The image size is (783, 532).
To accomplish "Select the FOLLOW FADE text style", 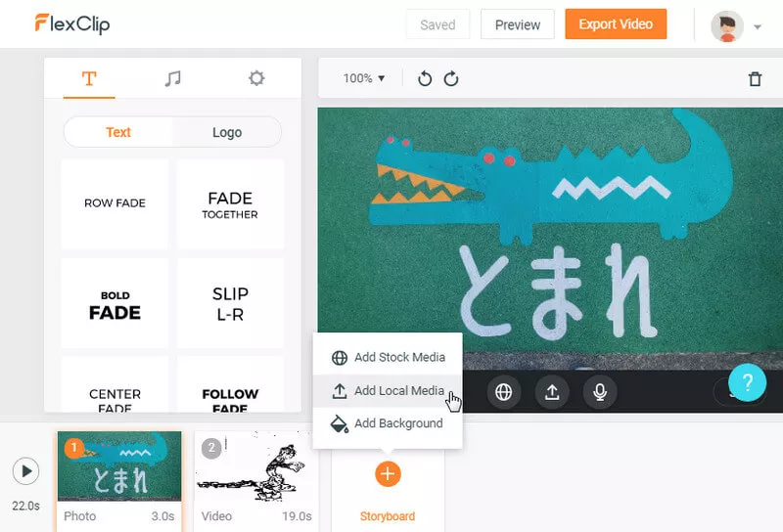I will (230, 386).
